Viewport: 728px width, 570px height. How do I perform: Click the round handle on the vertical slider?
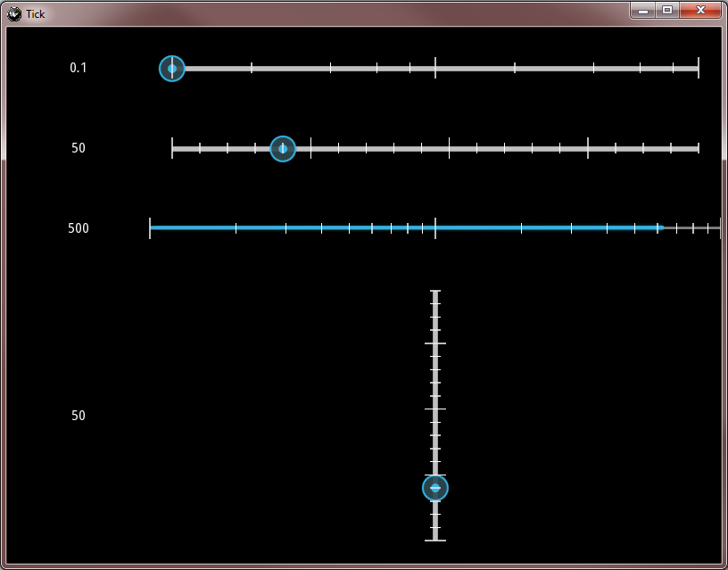435,488
